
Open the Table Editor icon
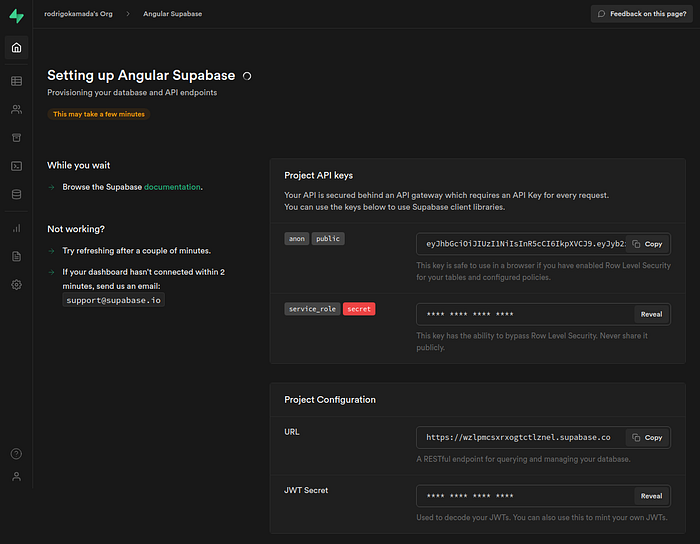point(16,81)
